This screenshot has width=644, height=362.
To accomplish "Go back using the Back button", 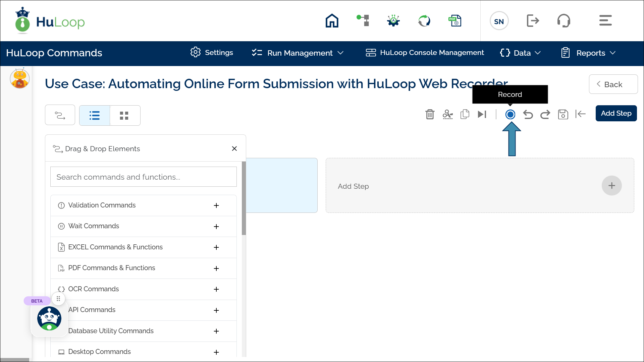I will (x=613, y=84).
